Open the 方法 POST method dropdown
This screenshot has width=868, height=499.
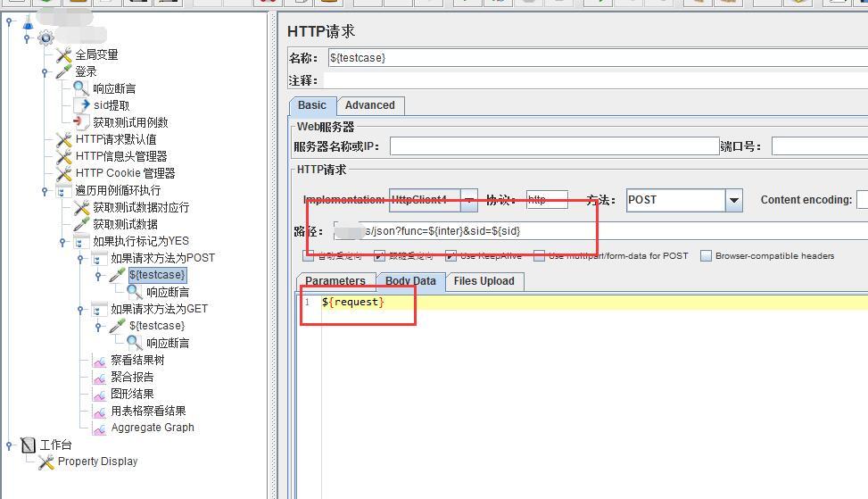click(733, 200)
